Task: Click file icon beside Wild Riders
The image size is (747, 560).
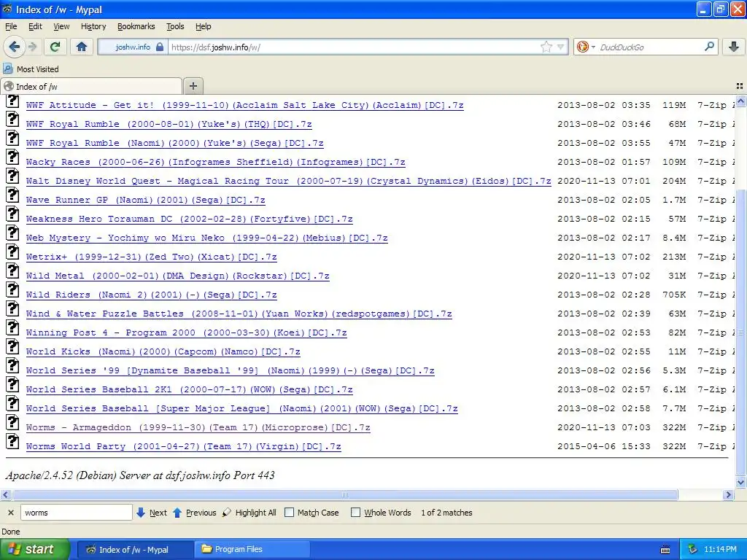Action: [x=12, y=289]
